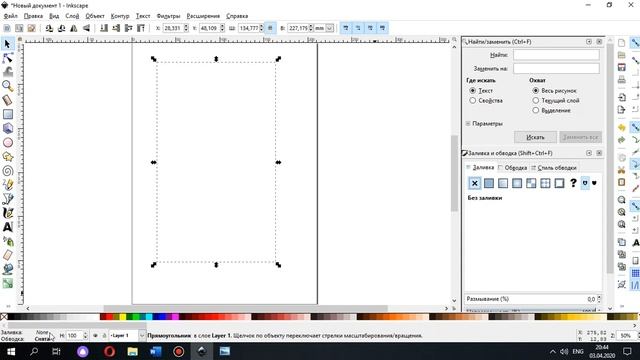Select the Eraser tool
The image size is (640, 360).
7,255
